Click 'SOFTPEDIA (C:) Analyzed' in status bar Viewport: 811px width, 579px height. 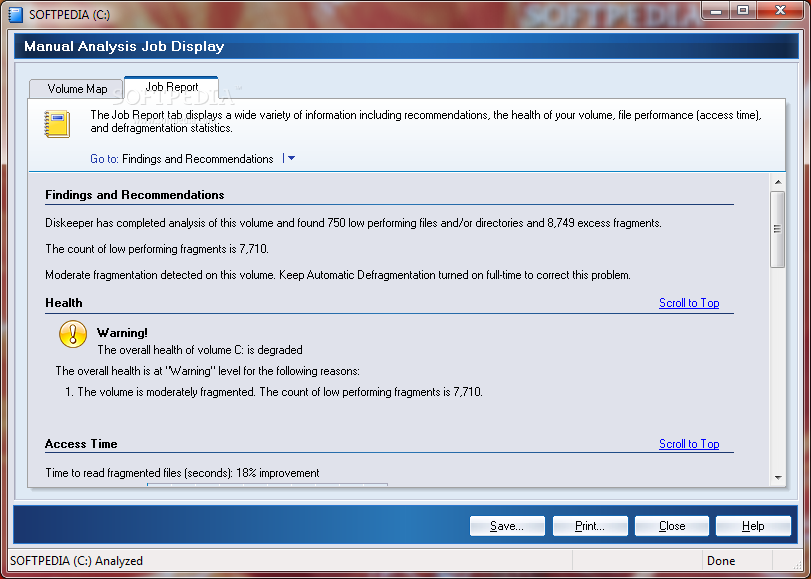click(x=76, y=561)
